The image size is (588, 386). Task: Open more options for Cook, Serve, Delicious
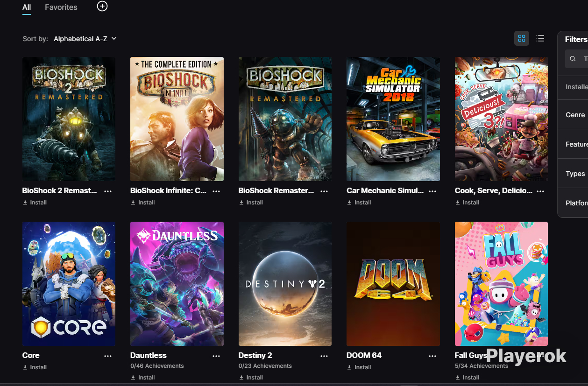point(540,191)
